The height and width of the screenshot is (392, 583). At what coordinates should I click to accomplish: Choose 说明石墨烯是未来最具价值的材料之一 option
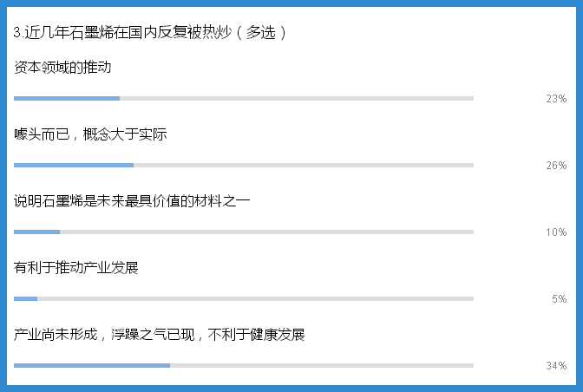pos(132,200)
